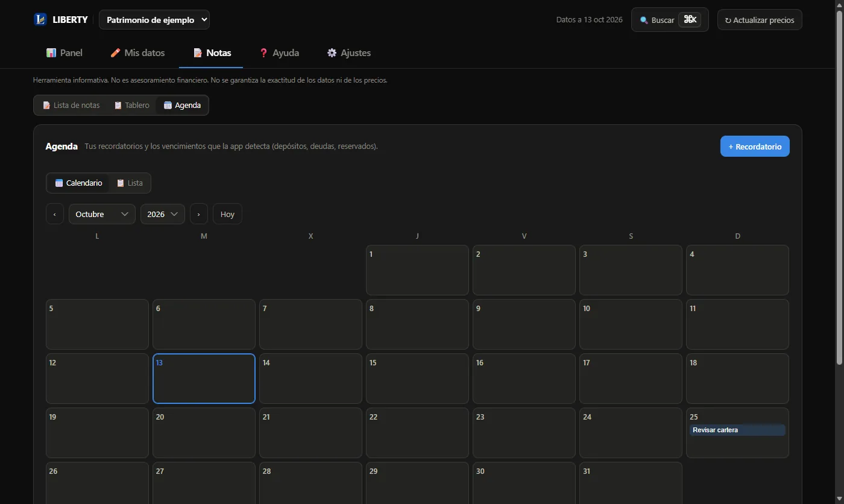
Task: Click the Mis datos pencil icon
Action: [116, 52]
